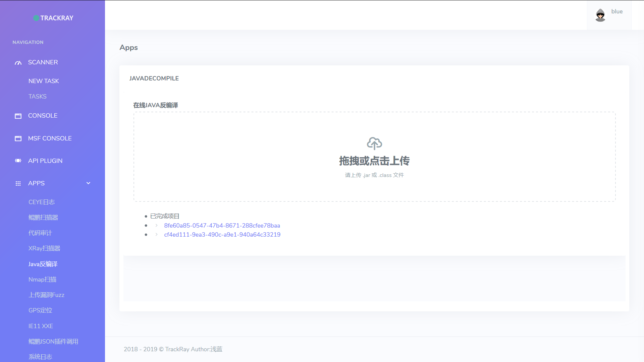Open the XRay扫描器 app
The image size is (644, 362).
click(x=44, y=248)
